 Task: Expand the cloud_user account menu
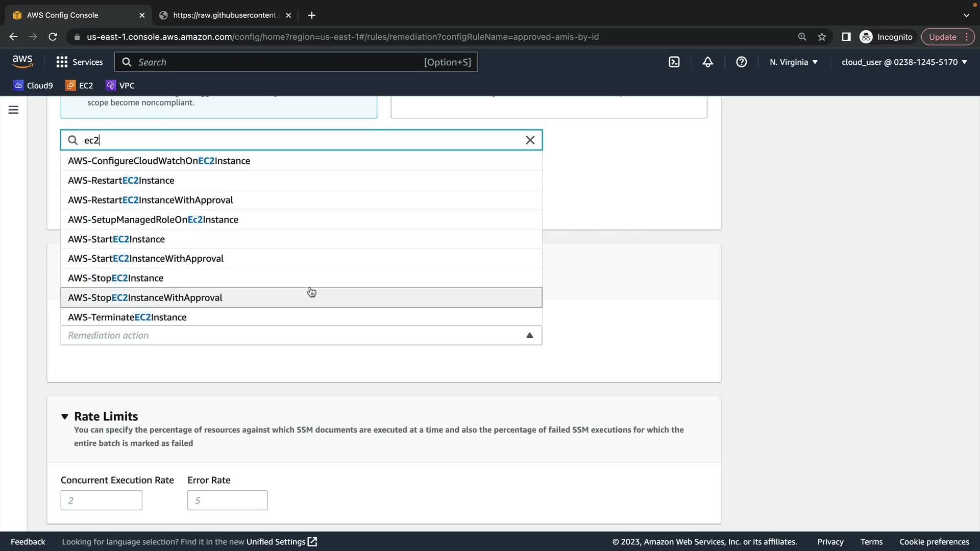[904, 62]
